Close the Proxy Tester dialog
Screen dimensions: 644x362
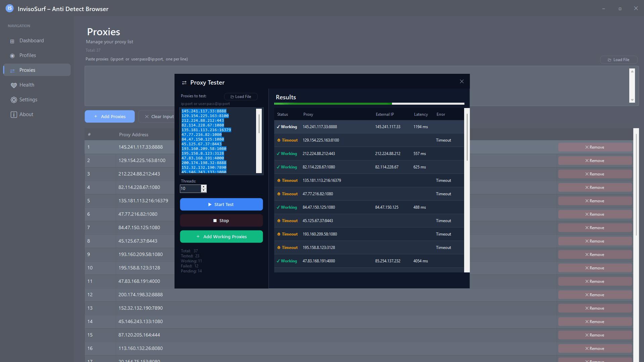(x=461, y=82)
